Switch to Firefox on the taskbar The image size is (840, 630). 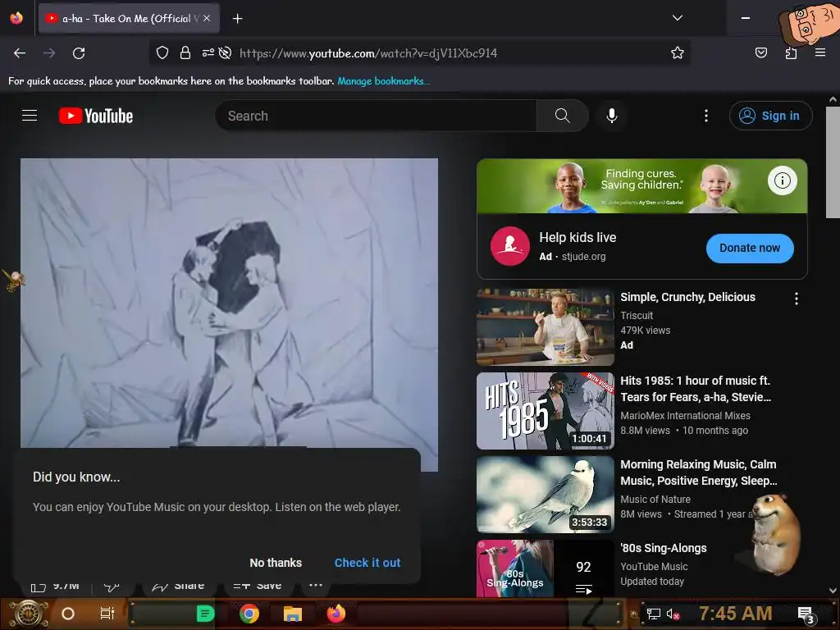(336, 614)
